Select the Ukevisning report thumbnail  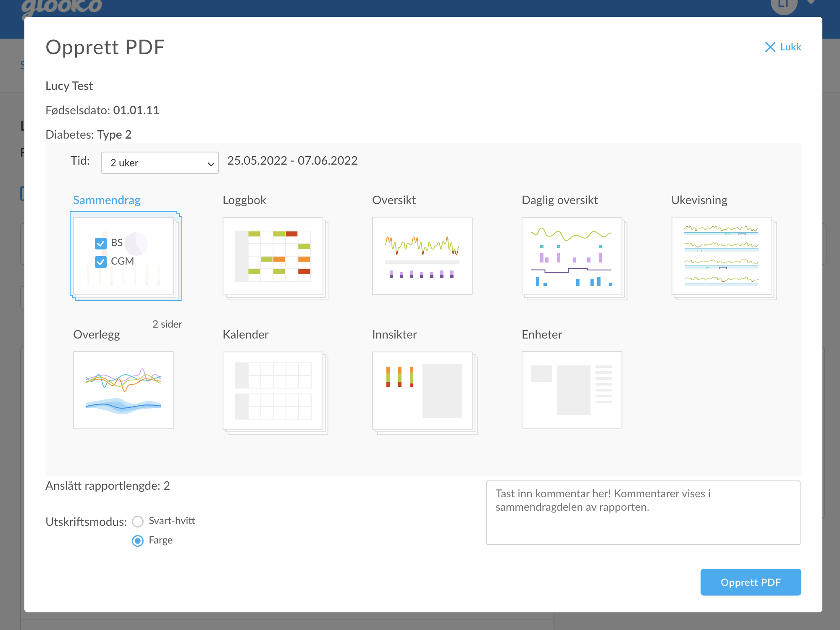click(x=724, y=258)
